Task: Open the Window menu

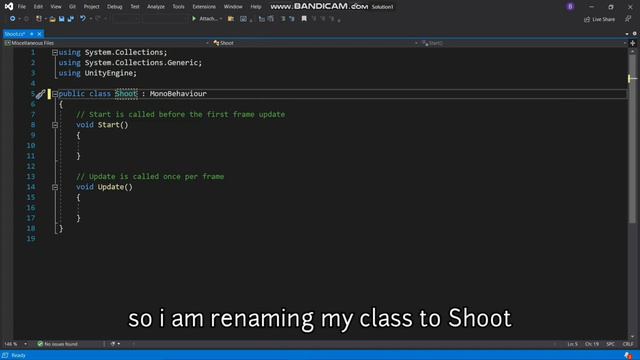Action: tap(233, 7)
